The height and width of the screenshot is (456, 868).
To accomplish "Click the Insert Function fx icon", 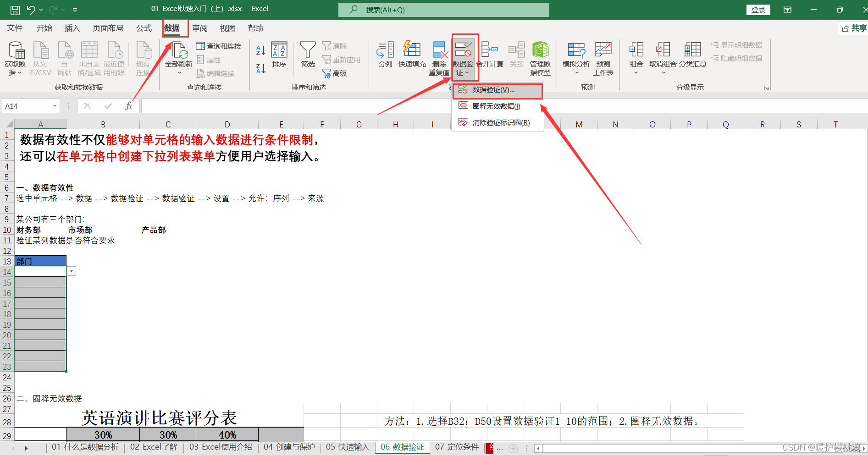I will tap(129, 106).
